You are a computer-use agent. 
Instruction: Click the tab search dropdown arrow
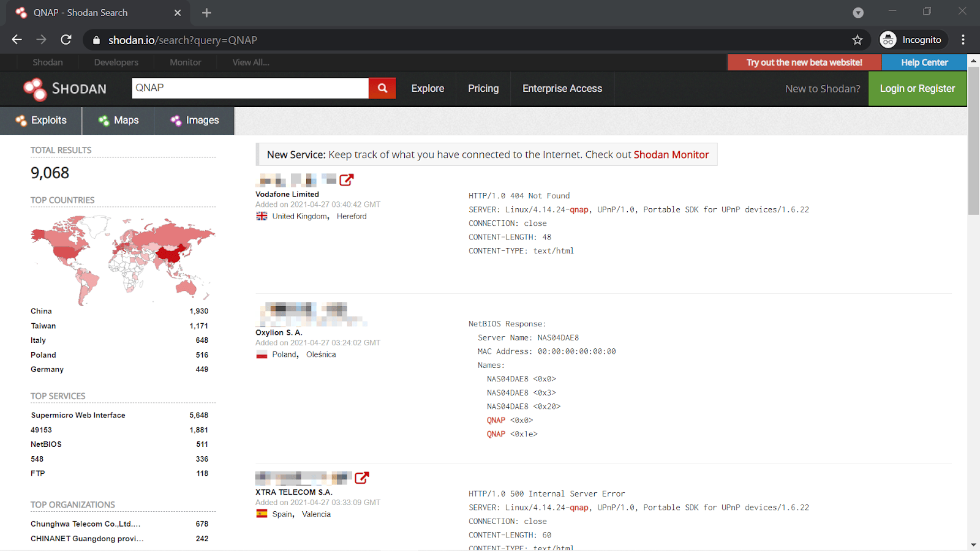pyautogui.click(x=858, y=13)
